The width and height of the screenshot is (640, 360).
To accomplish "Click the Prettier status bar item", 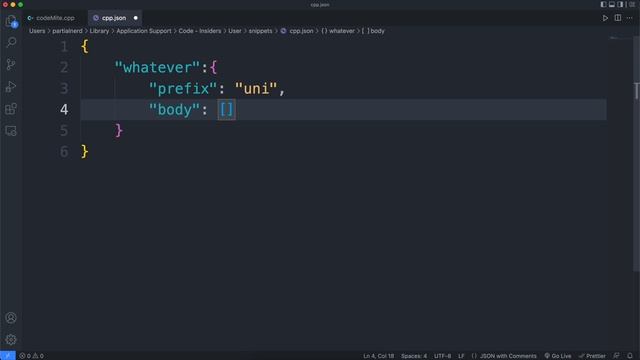I will tap(592, 356).
